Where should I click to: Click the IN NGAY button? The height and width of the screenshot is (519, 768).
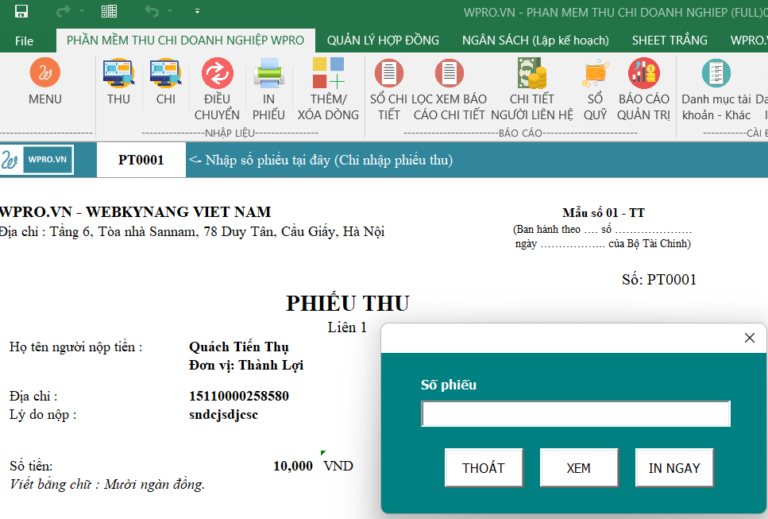tap(674, 468)
